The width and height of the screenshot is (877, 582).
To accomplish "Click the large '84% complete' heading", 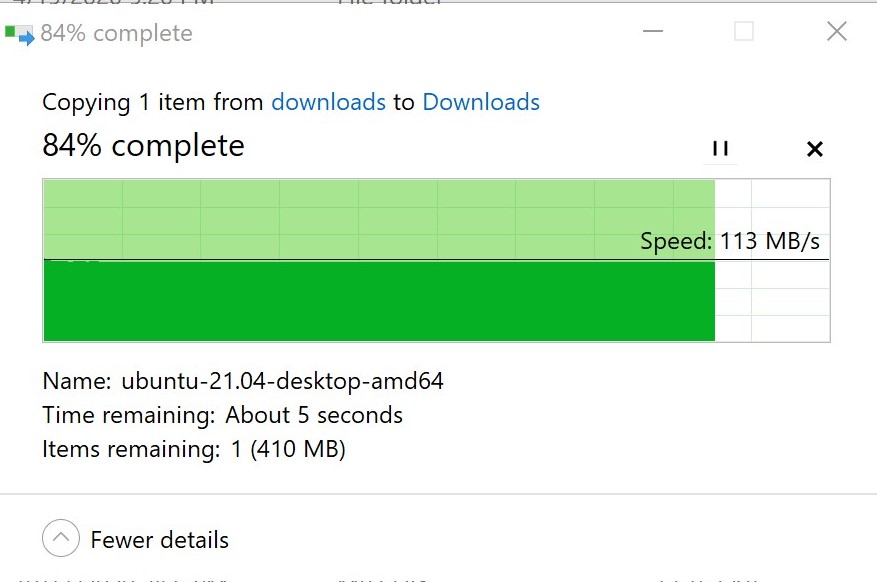I will pyautogui.click(x=143, y=146).
